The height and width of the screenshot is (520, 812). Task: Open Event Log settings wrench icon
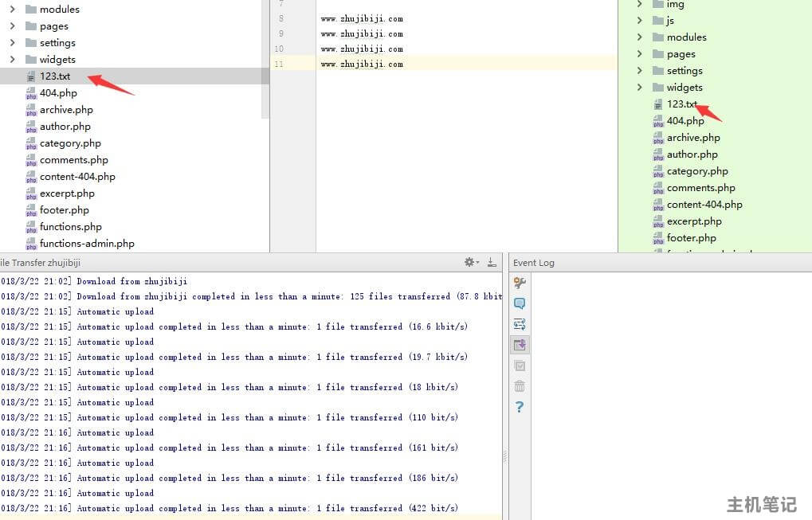[x=520, y=283]
